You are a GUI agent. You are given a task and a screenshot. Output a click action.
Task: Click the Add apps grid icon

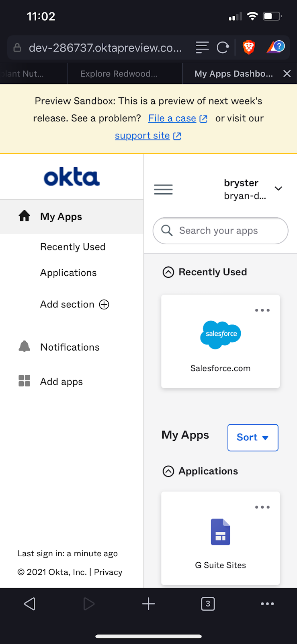[25, 381]
